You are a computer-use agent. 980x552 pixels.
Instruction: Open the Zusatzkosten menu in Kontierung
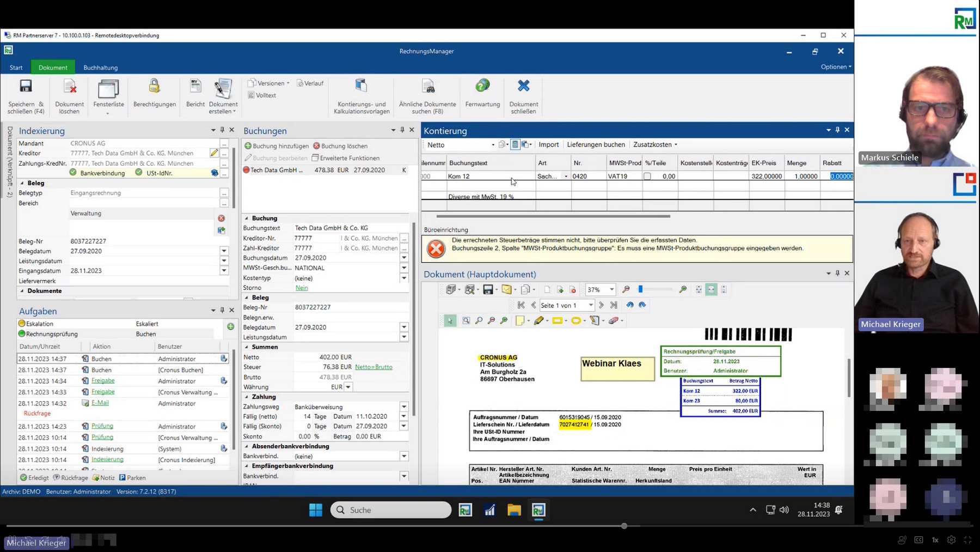coord(655,144)
